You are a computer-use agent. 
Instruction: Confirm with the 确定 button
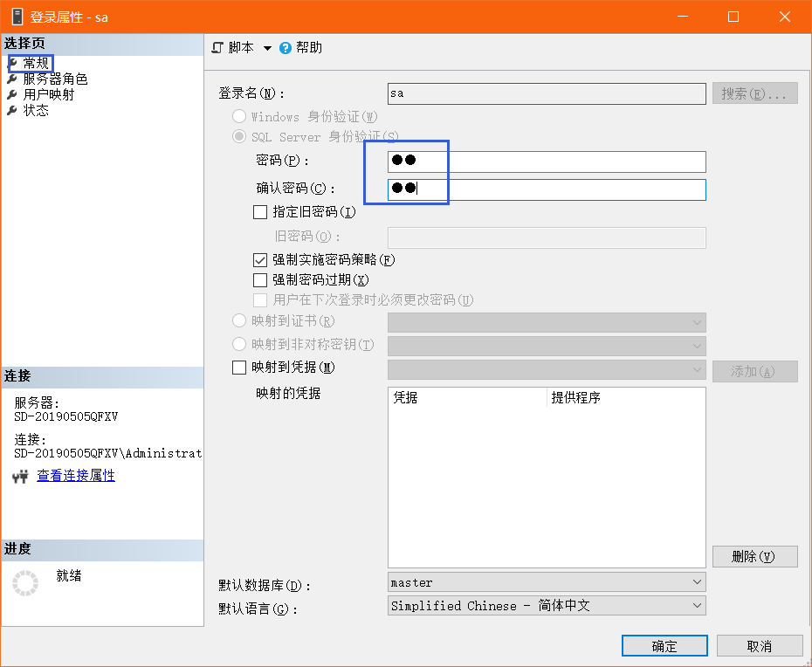coord(664,646)
